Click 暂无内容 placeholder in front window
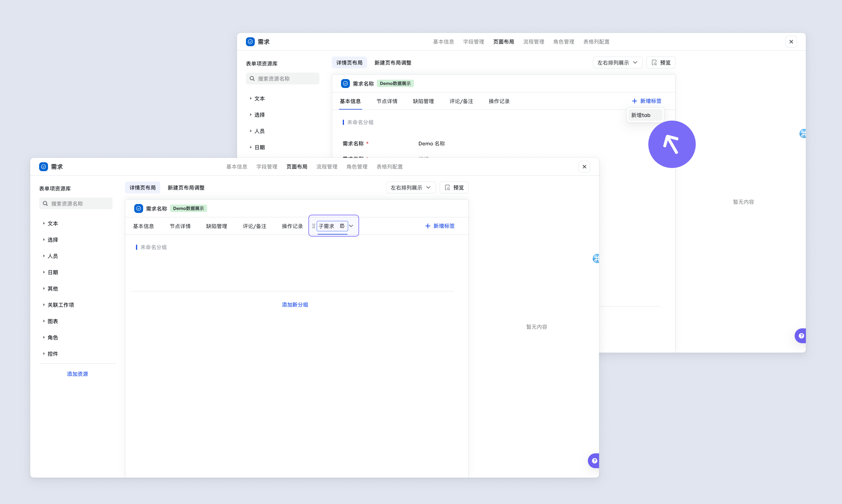The image size is (842, 504). click(537, 327)
